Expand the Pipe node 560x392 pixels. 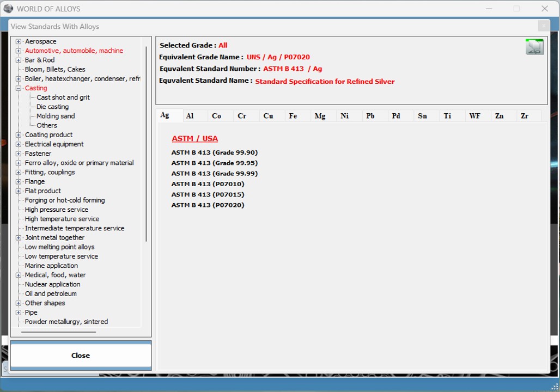(18, 313)
